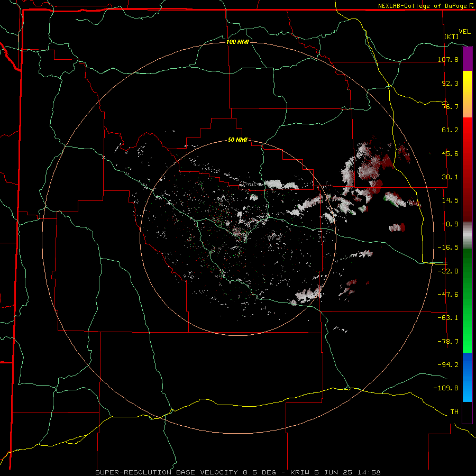Click the -94.2 velocity scale value

[448, 364]
